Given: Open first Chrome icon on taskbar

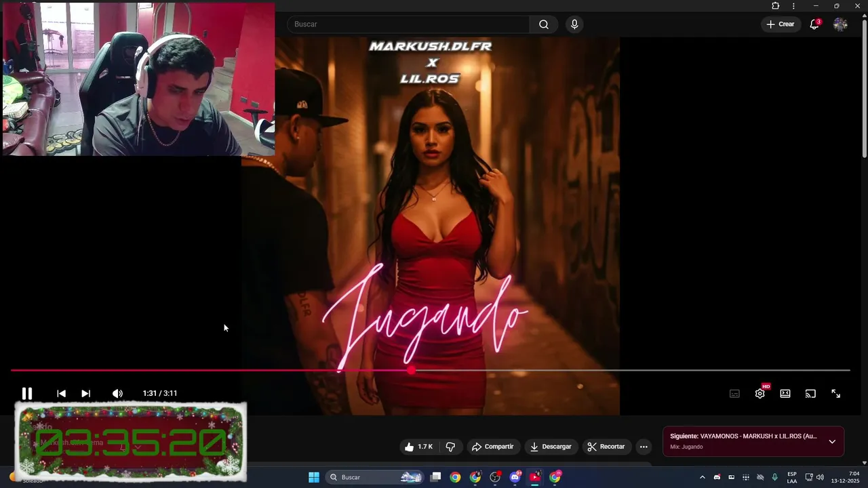Looking at the screenshot, I should (x=455, y=477).
